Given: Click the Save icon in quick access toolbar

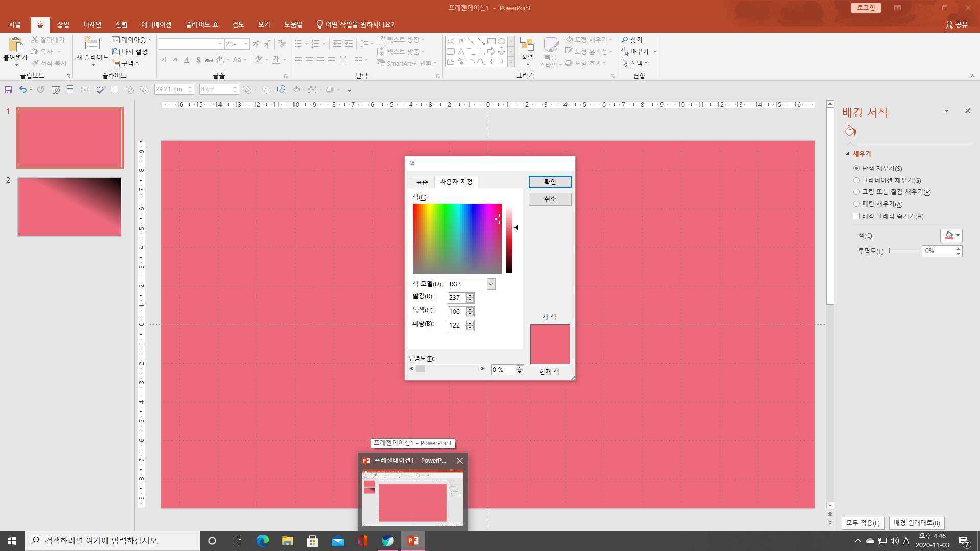Looking at the screenshot, I should pyautogui.click(x=8, y=90).
